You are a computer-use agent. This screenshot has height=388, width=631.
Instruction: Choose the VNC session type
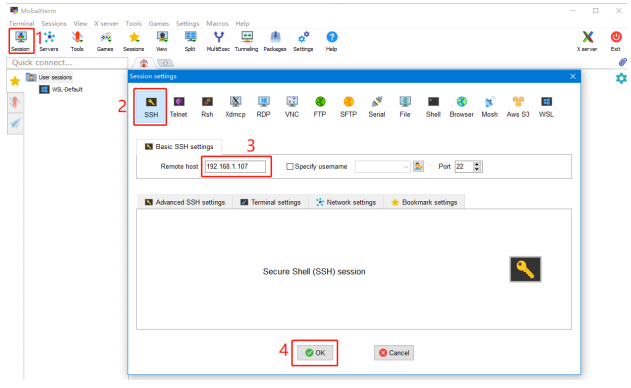click(292, 107)
